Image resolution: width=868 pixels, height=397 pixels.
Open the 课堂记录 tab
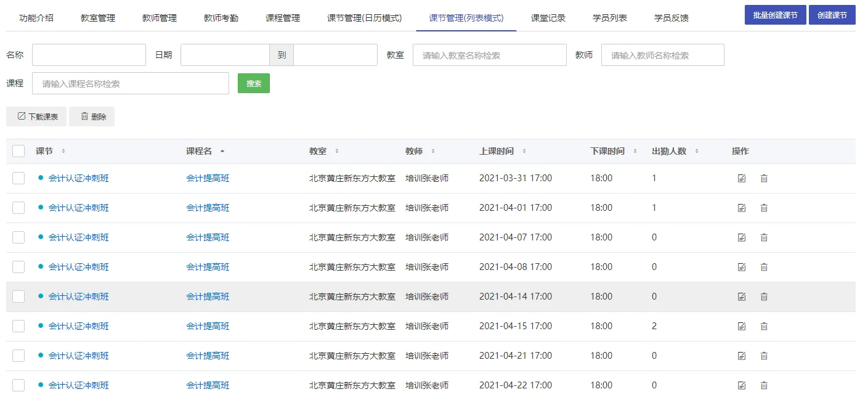coord(548,18)
